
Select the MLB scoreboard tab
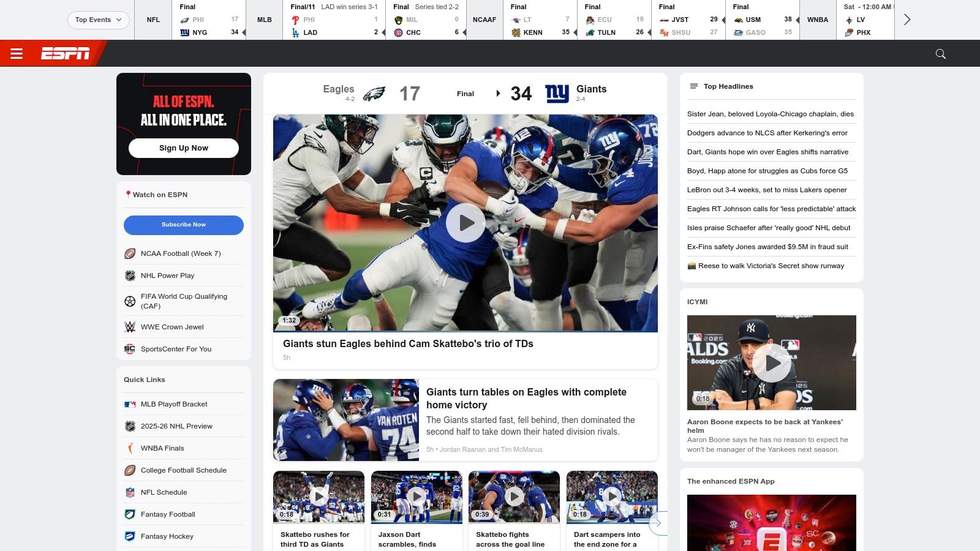pos(265,20)
